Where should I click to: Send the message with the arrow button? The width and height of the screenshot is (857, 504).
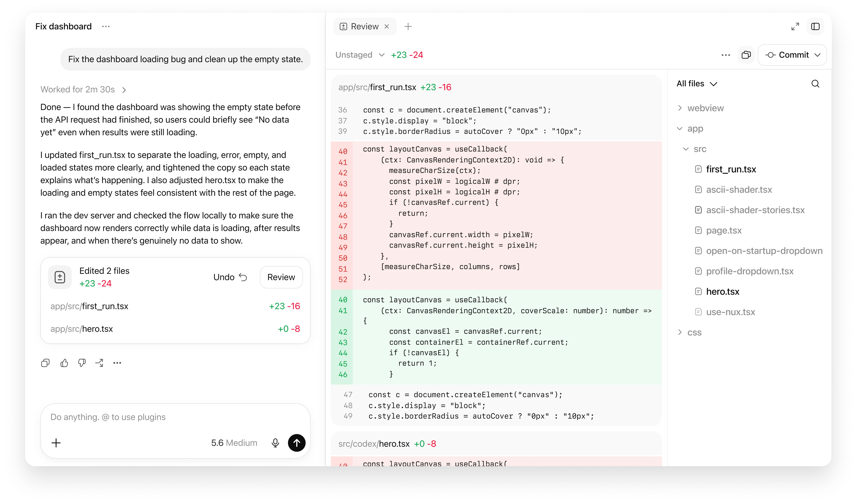tap(297, 443)
